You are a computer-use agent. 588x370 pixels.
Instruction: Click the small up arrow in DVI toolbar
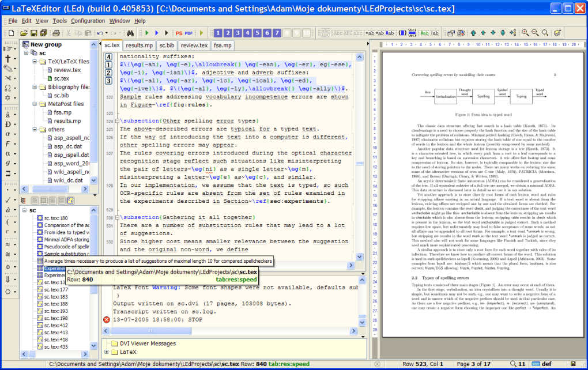(483, 33)
